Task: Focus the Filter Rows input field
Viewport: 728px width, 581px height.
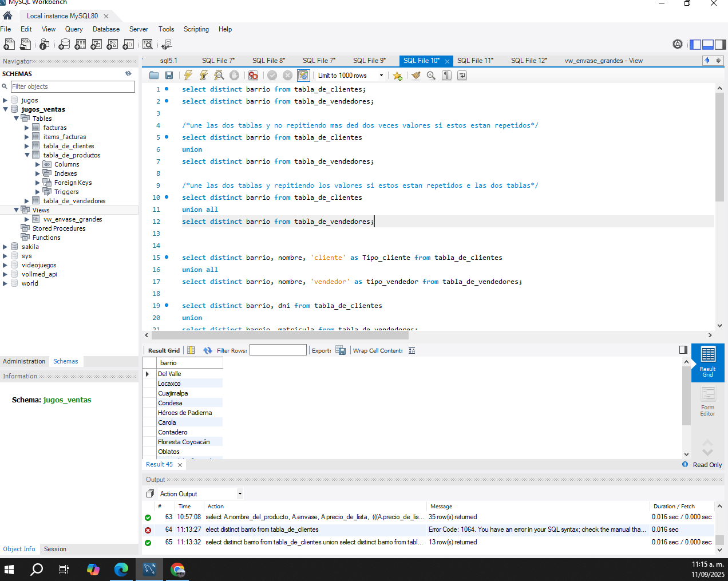Action: point(278,350)
